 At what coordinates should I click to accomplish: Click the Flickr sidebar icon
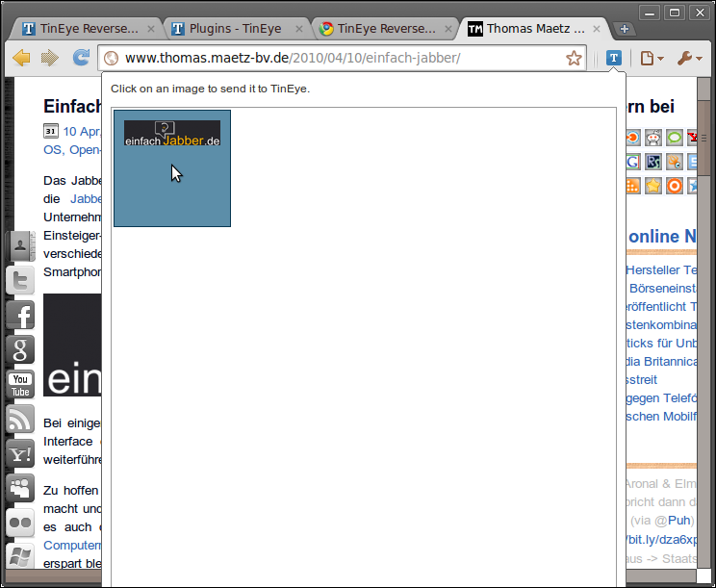(20, 523)
